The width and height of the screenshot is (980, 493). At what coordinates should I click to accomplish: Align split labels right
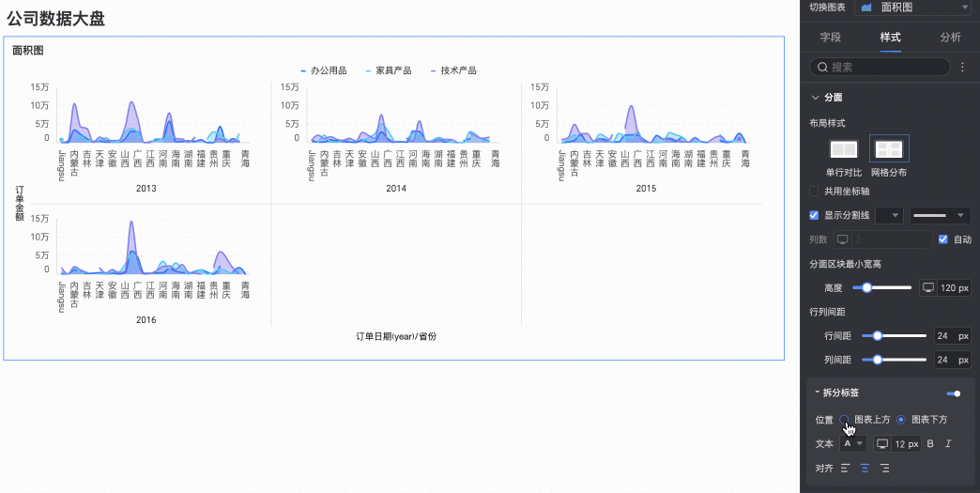(884, 468)
